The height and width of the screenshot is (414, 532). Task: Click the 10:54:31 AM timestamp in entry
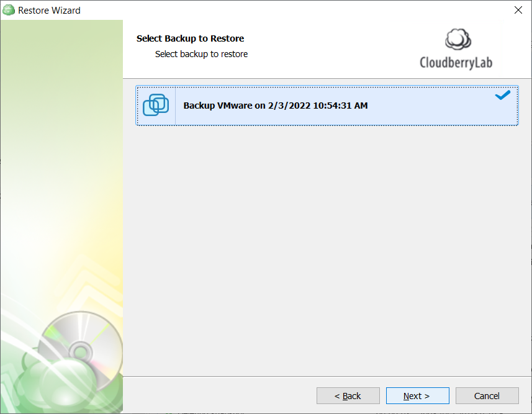[x=340, y=106]
